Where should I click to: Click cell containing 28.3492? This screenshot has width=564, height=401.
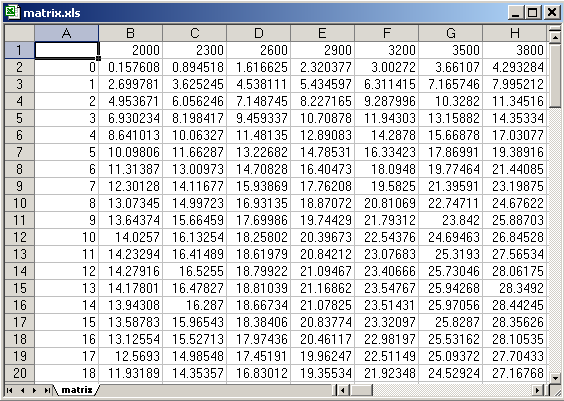tap(515, 288)
